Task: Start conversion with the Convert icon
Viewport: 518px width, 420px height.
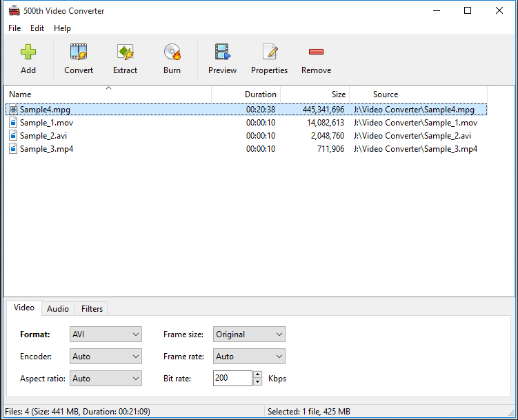Action: click(x=79, y=52)
